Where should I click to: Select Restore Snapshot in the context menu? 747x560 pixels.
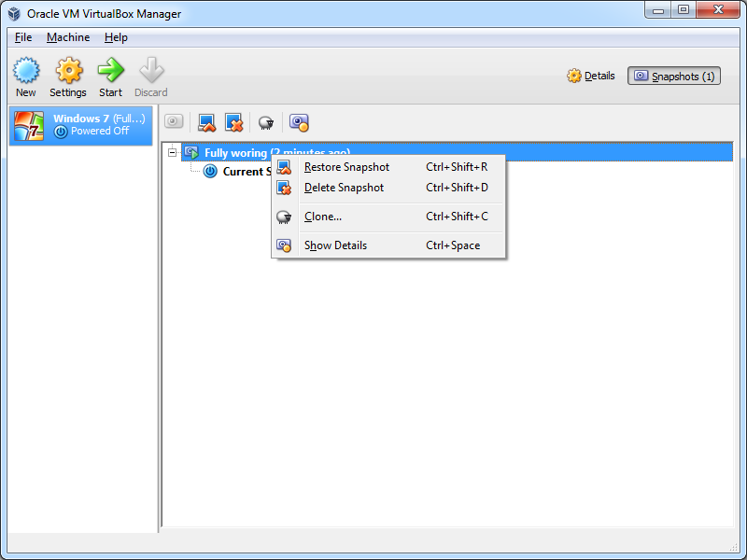pos(346,167)
